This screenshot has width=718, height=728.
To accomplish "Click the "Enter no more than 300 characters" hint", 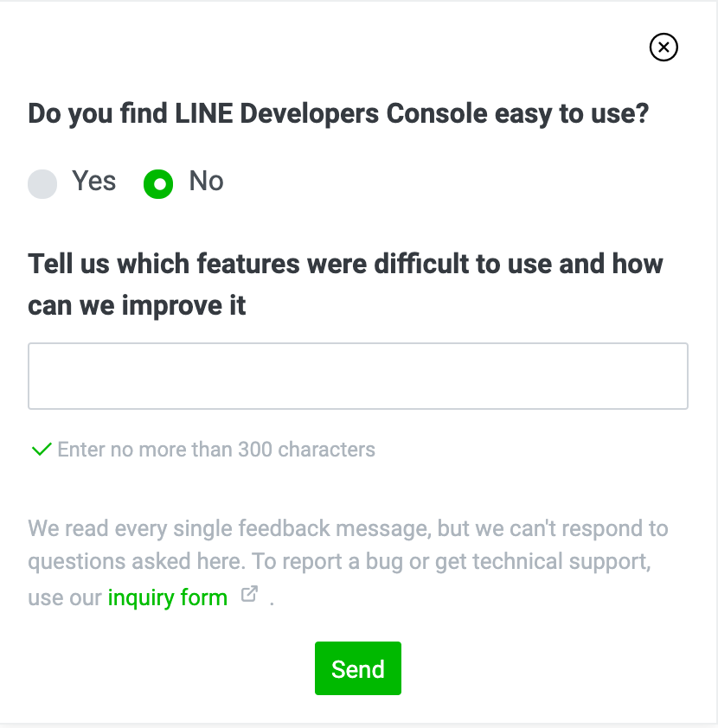I will (216, 450).
